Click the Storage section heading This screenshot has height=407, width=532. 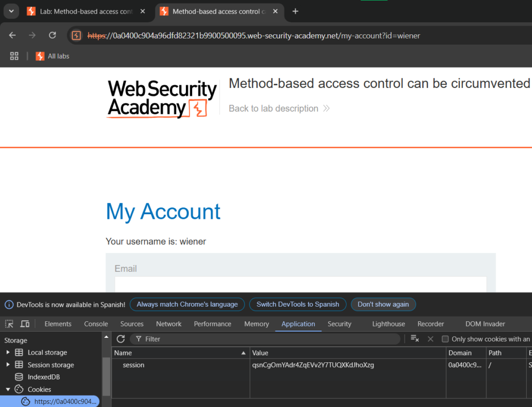click(16, 340)
